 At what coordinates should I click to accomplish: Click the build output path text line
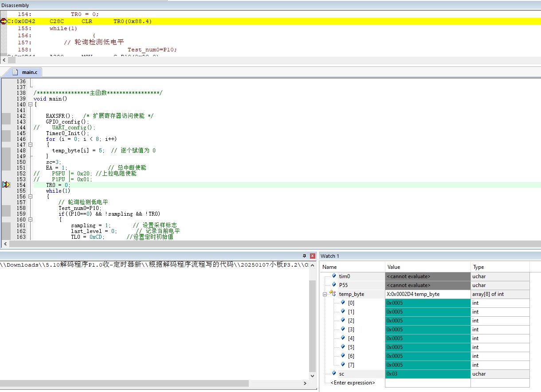[154, 265]
